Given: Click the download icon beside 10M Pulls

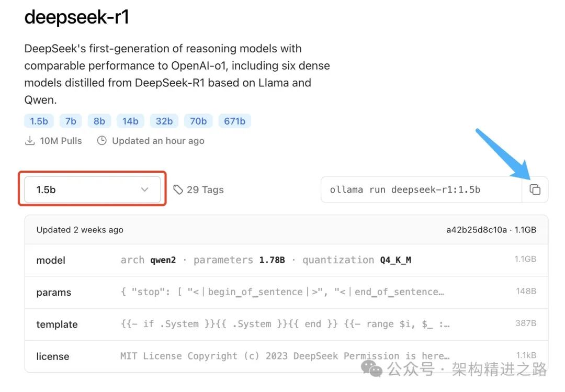Looking at the screenshot, I should pos(30,141).
